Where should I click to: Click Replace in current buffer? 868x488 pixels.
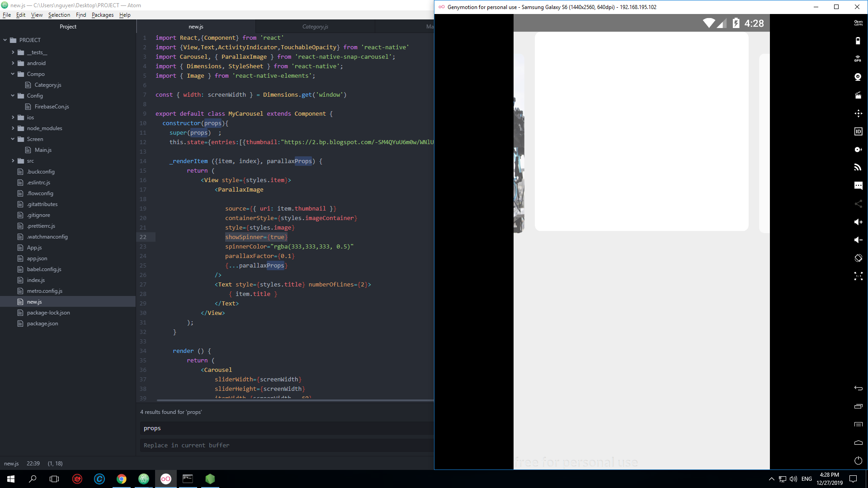(x=186, y=445)
